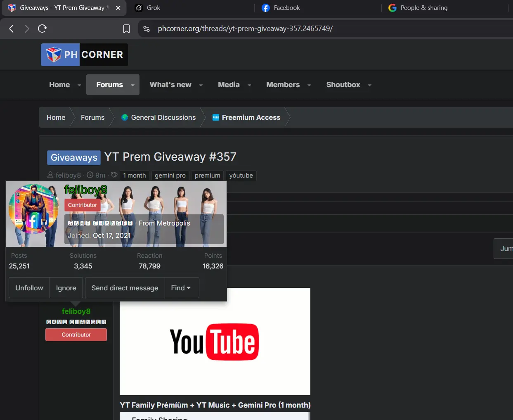Switch to the Grok tab
The height and width of the screenshot is (420, 513).
click(154, 8)
